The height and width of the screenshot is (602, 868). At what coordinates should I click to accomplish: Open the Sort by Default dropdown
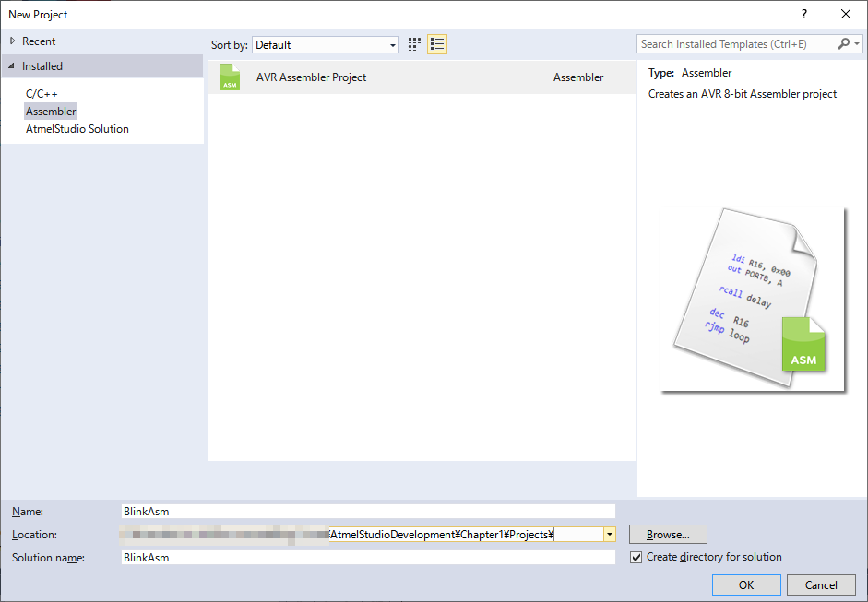point(326,45)
